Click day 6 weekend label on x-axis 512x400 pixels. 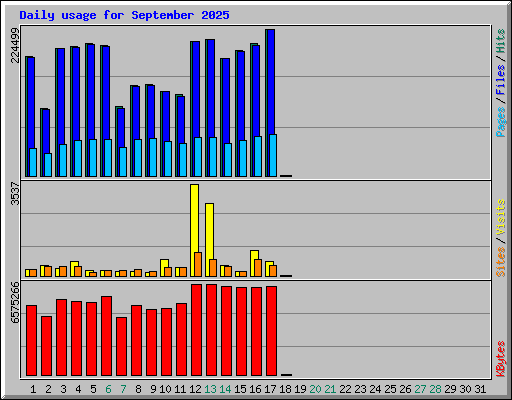(x=108, y=389)
